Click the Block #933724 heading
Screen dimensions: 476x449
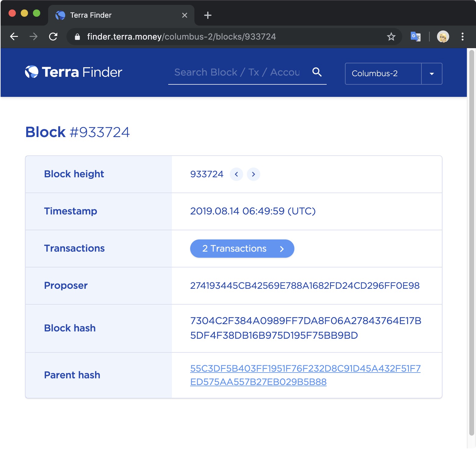(x=77, y=132)
